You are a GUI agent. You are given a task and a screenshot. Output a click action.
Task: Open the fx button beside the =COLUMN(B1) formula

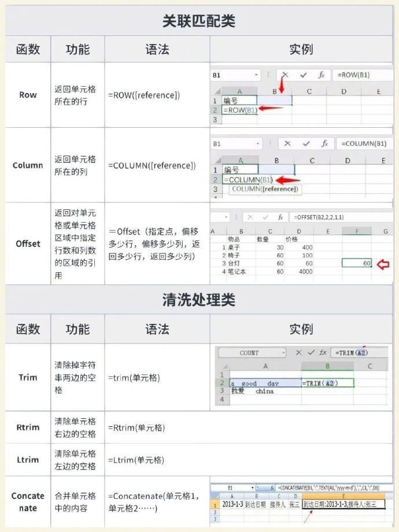pyautogui.click(x=324, y=143)
